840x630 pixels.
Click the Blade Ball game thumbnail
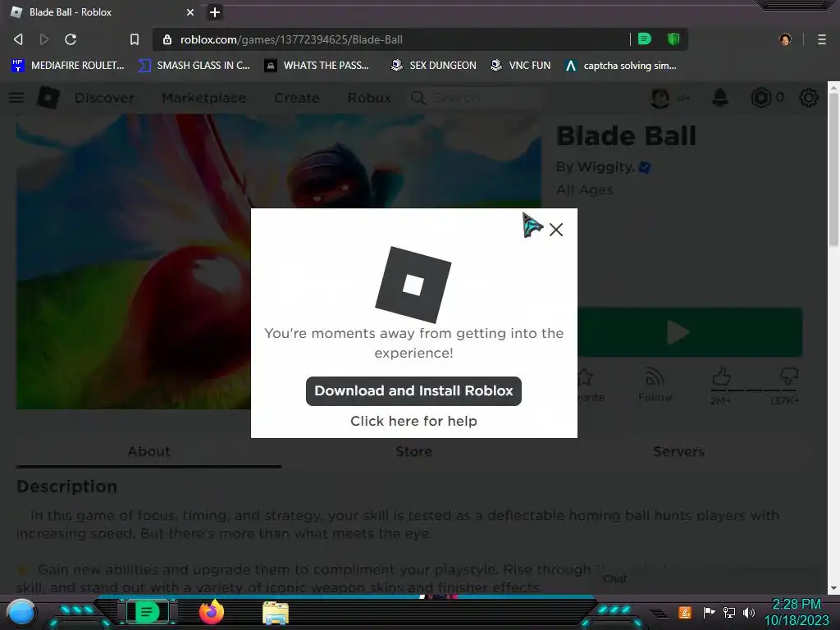pyautogui.click(x=134, y=262)
